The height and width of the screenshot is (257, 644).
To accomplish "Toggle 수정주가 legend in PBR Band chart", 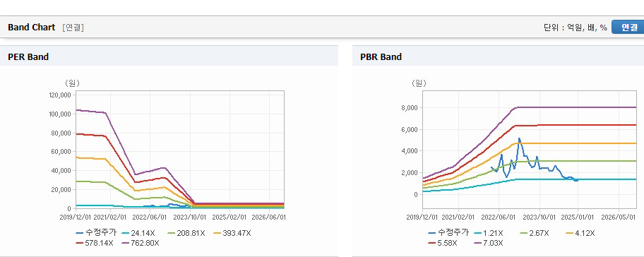I will click(x=448, y=233).
